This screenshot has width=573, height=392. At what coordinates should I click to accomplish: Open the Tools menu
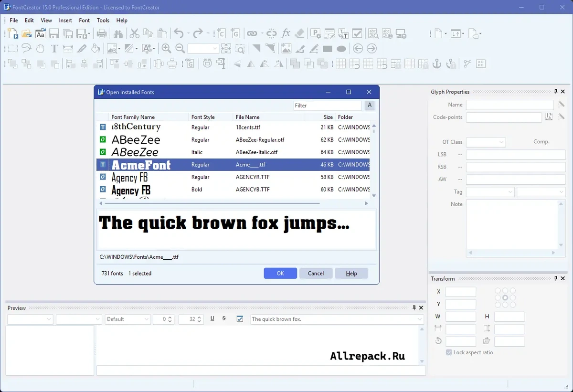tap(103, 21)
